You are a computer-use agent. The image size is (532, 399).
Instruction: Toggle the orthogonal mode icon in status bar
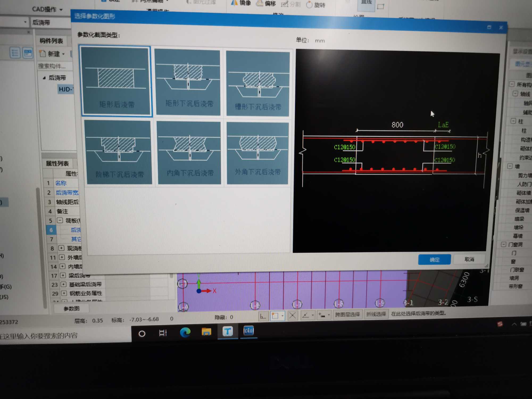(x=263, y=316)
